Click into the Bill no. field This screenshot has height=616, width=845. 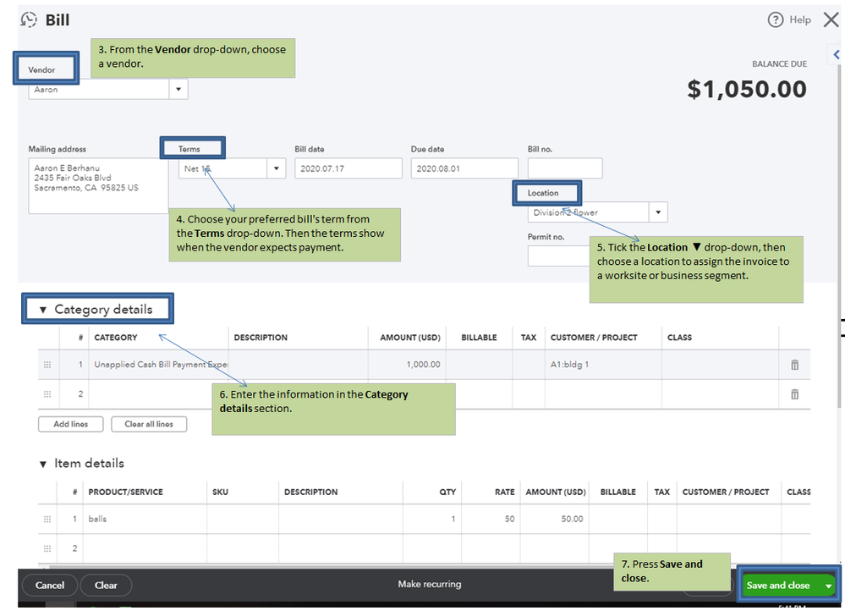click(565, 168)
